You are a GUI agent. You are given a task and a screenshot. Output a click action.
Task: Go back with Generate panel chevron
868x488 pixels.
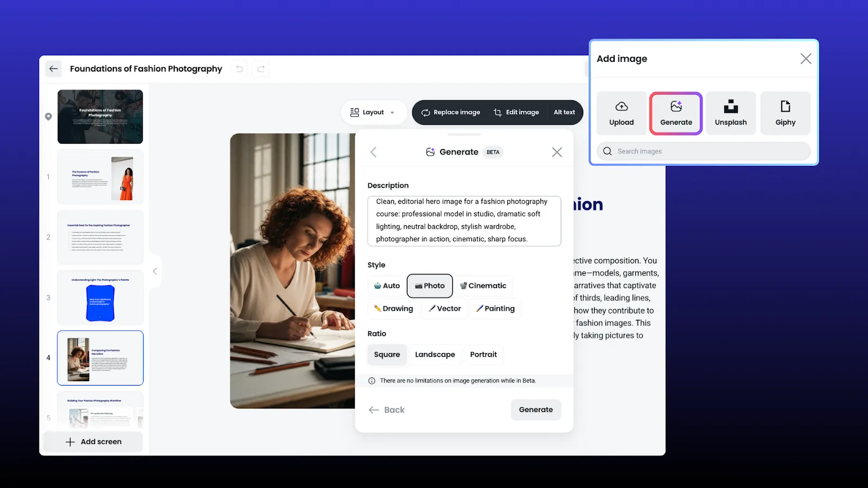[x=373, y=152]
